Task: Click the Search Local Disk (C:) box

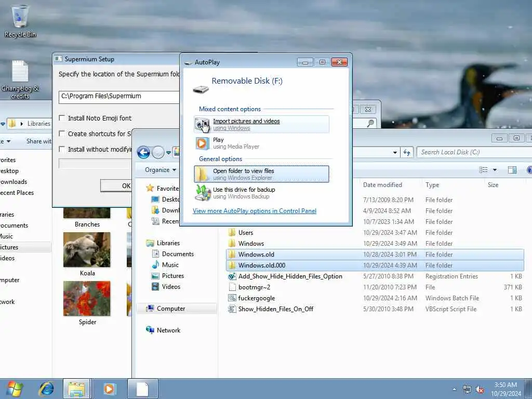Action: 473,152
